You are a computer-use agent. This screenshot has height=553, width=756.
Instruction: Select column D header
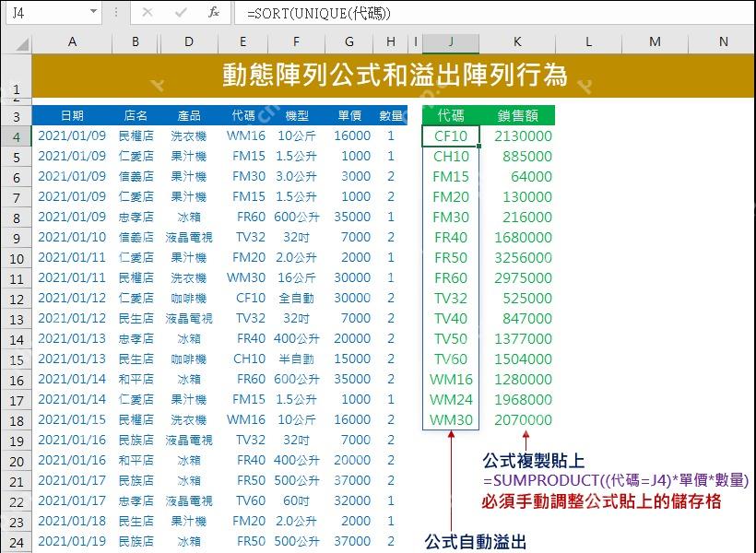[189, 42]
